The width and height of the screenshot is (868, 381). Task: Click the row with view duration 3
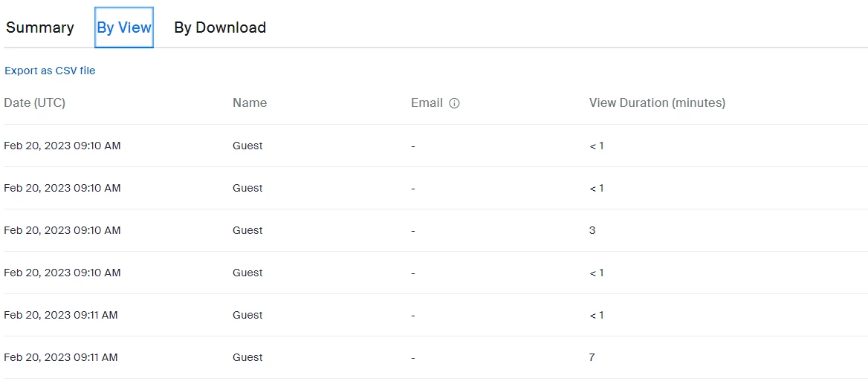click(434, 230)
